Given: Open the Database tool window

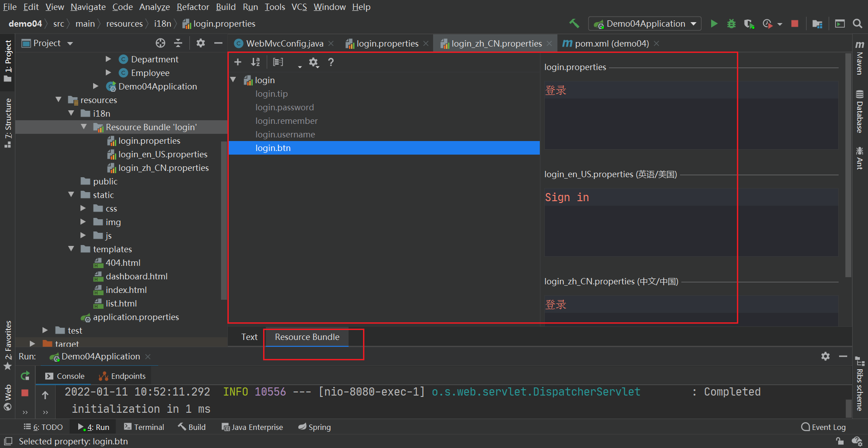Looking at the screenshot, I should tap(860, 111).
